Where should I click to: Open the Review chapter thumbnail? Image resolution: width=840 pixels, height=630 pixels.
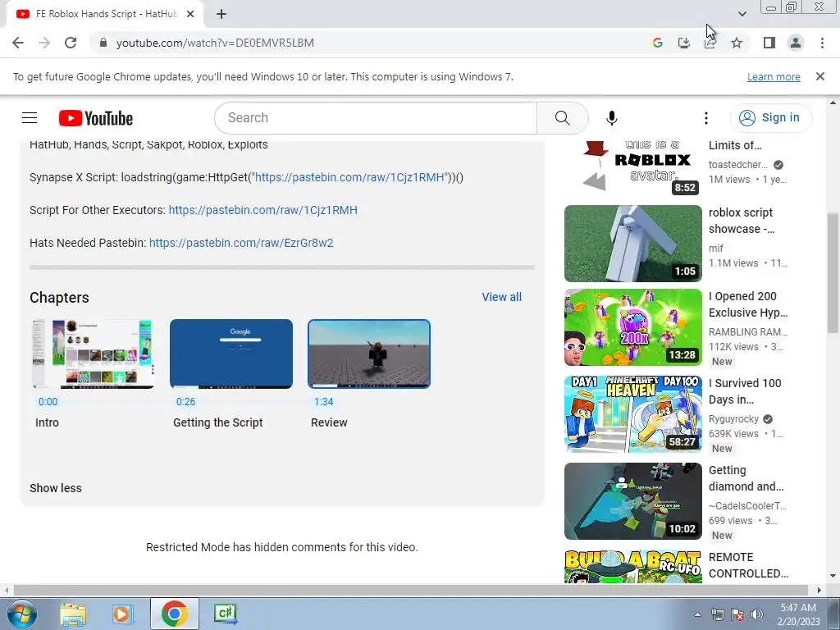click(x=369, y=354)
